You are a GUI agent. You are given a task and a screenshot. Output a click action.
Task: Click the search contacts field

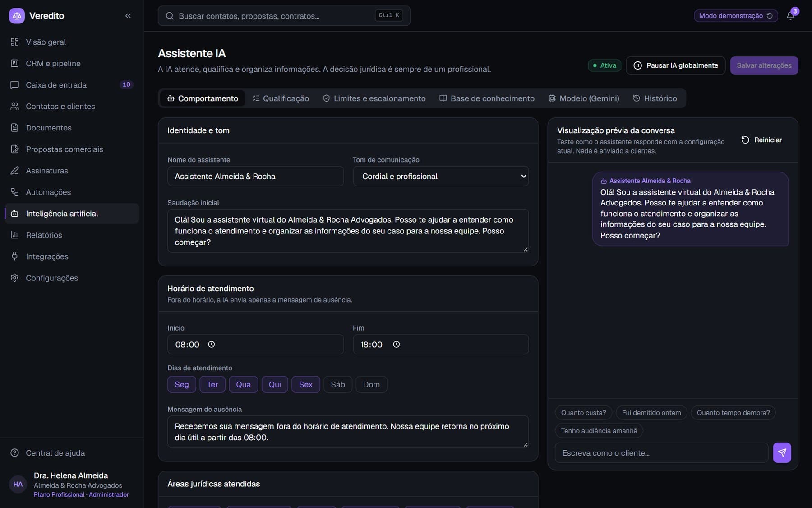coord(284,16)
